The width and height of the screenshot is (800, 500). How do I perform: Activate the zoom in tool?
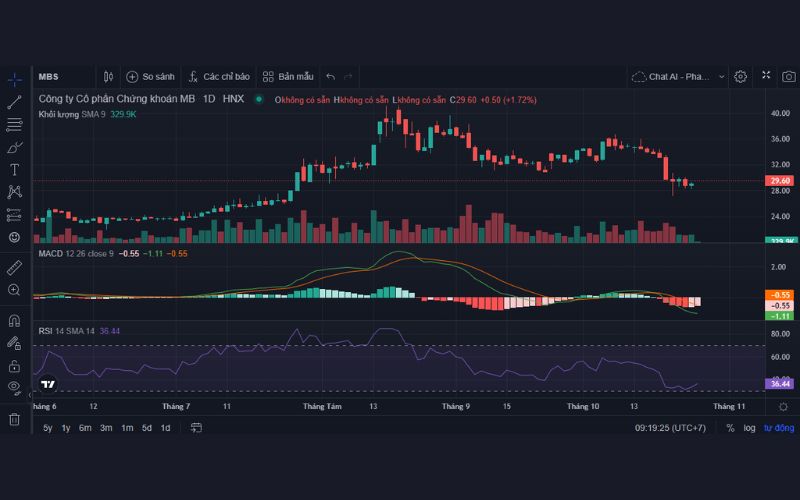14,290
